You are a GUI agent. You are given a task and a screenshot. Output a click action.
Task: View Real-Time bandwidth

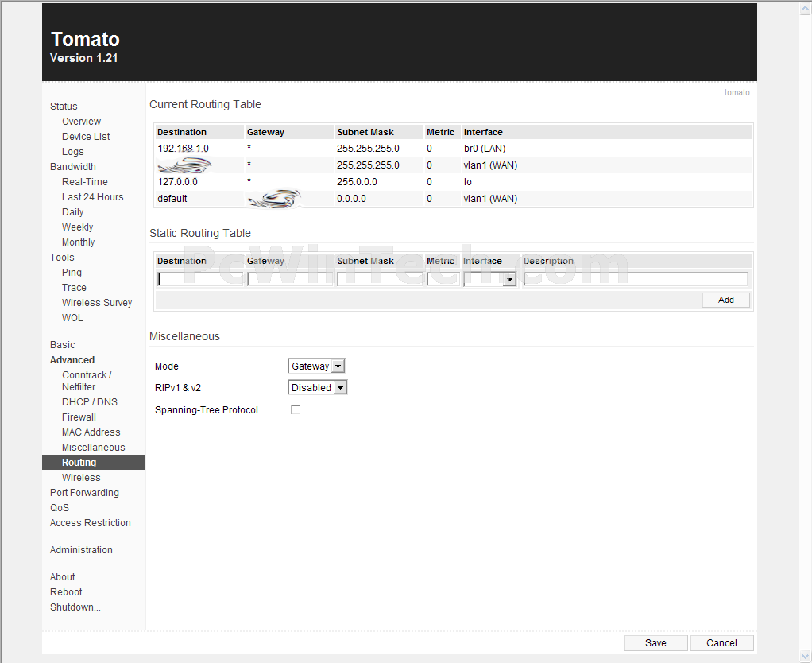click(x=85, y=182)
